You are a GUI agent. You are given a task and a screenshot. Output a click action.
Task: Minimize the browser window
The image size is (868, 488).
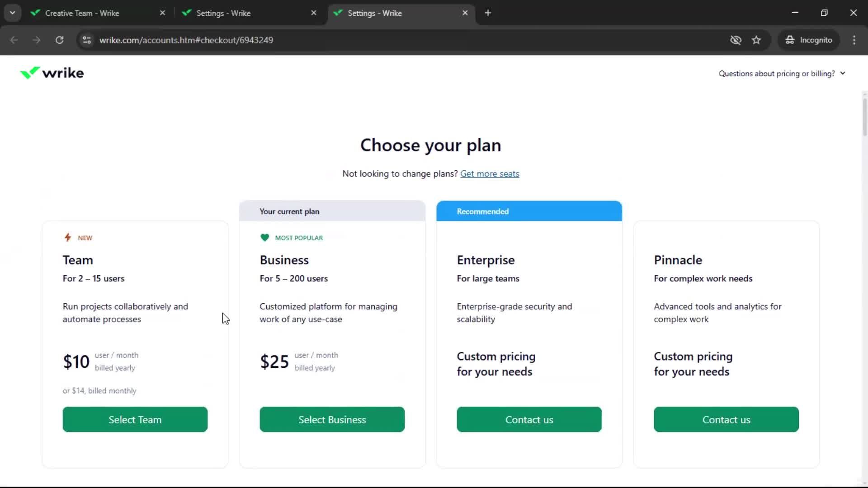pos(795,13)
